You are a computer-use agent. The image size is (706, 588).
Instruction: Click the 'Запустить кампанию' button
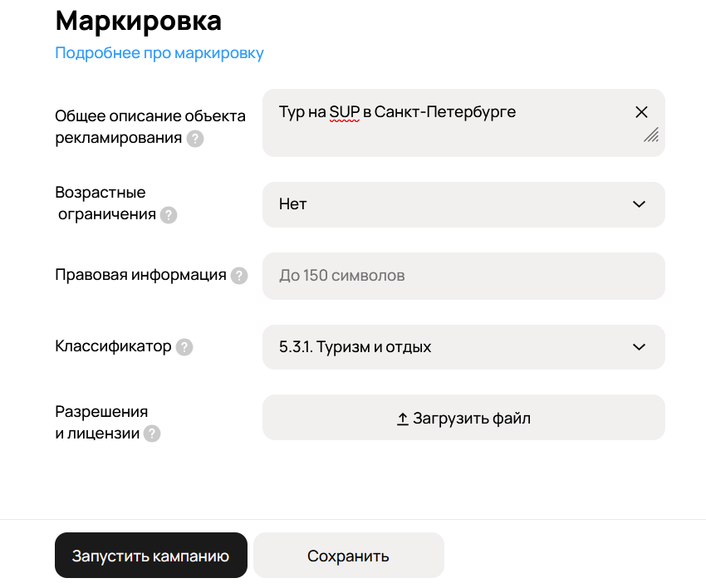pyautogui.click(x=150, y=555)
